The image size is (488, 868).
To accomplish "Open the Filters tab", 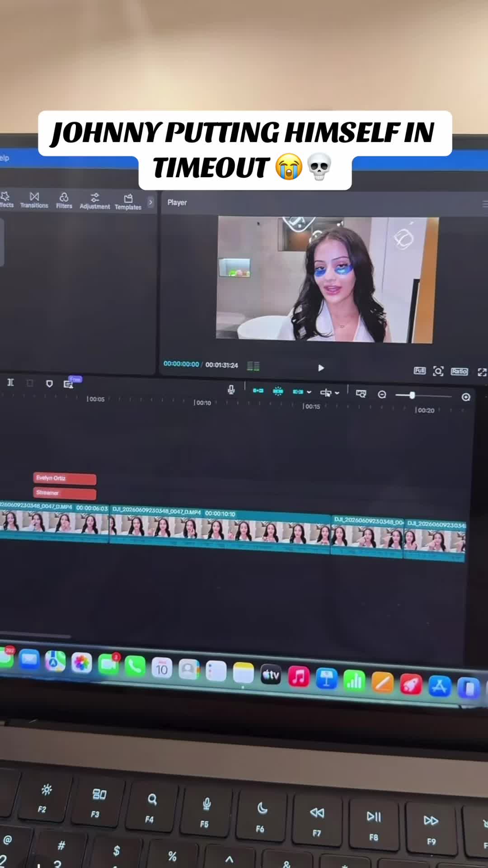I will (x=64, y=200).
